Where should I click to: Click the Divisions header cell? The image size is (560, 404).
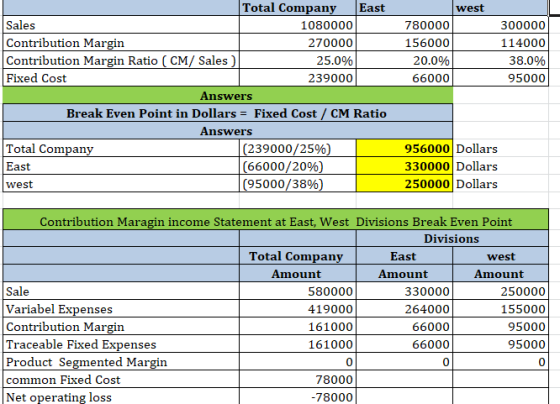452,238
